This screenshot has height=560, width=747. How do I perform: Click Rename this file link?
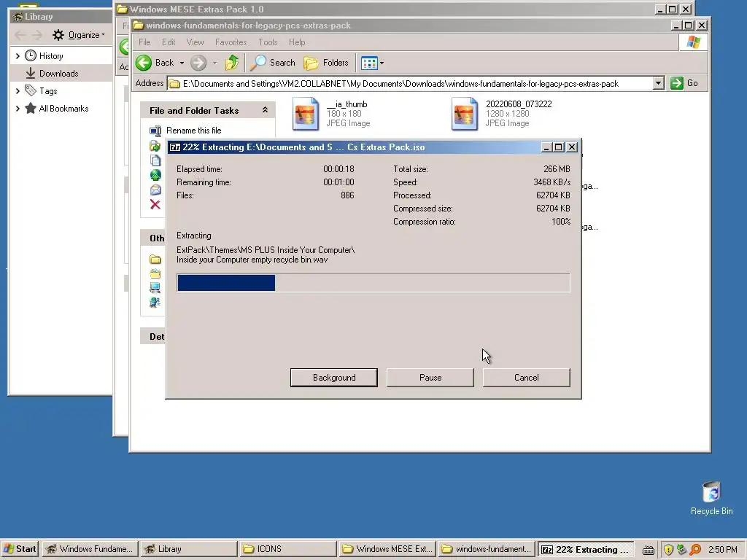tap(193, 131)
